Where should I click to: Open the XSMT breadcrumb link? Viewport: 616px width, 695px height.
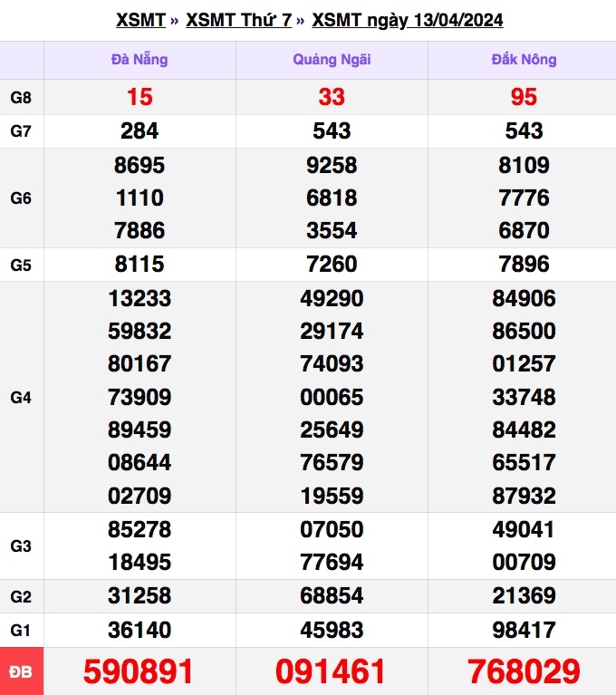pyautogui.click(x=140, y=20)
